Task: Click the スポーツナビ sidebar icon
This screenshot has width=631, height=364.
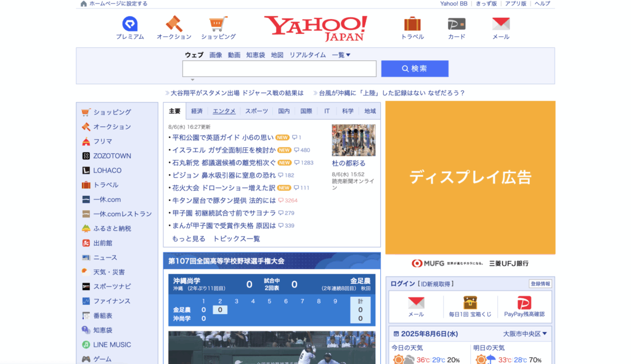Action: [86, 286]
